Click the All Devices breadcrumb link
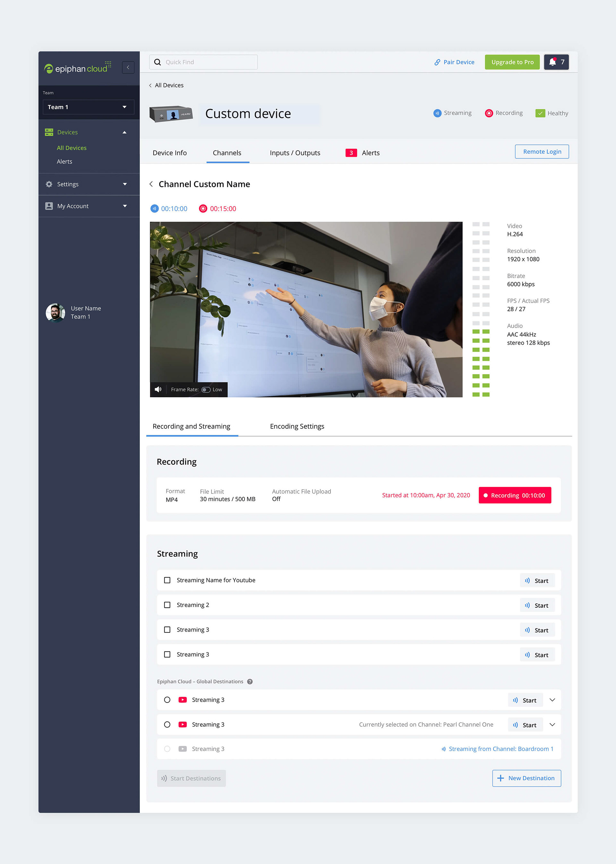 point(169,85)
